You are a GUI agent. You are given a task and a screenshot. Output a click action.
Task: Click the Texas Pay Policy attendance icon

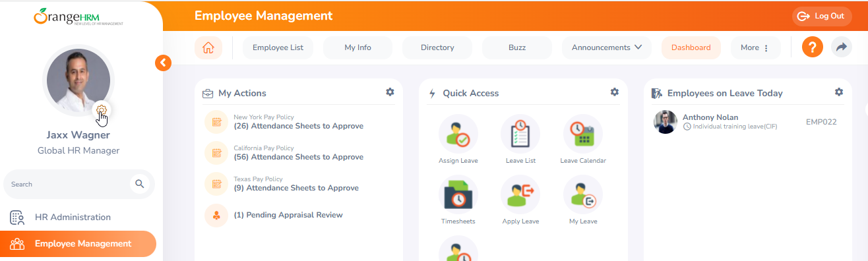216,184
